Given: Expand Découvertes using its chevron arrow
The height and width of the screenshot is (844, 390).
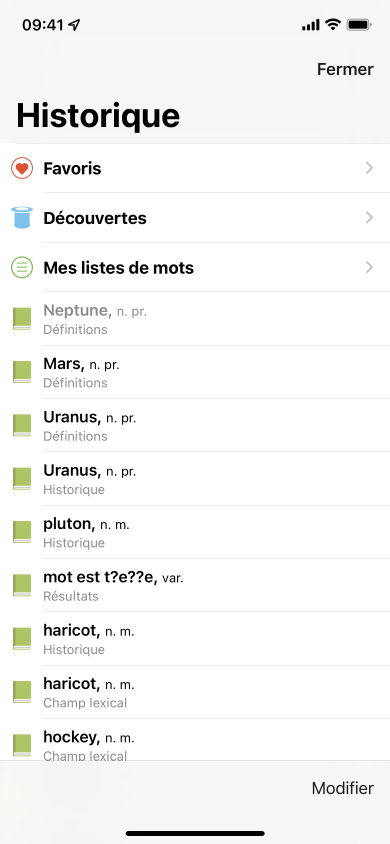Looking at the screenshot, I should [370, 217].
